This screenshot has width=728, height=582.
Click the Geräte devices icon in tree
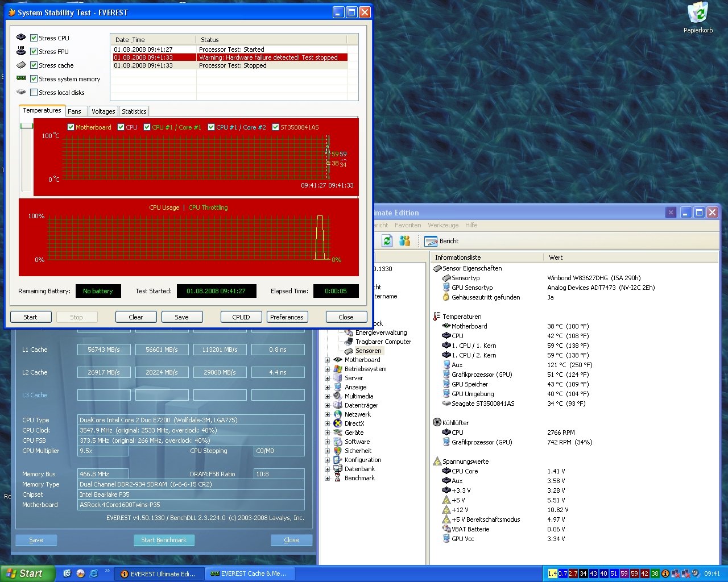click(338, 433)
